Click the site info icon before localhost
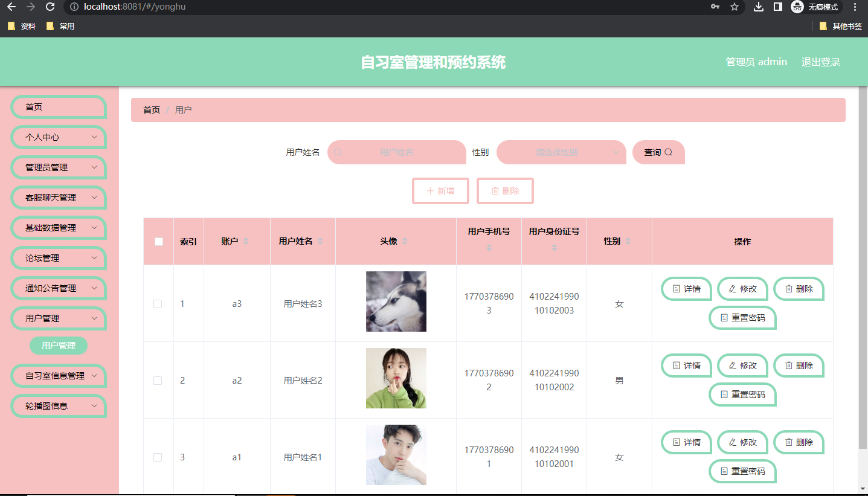Image resolution: width=868 pixels, height=496 pixels. pos(74,7)
